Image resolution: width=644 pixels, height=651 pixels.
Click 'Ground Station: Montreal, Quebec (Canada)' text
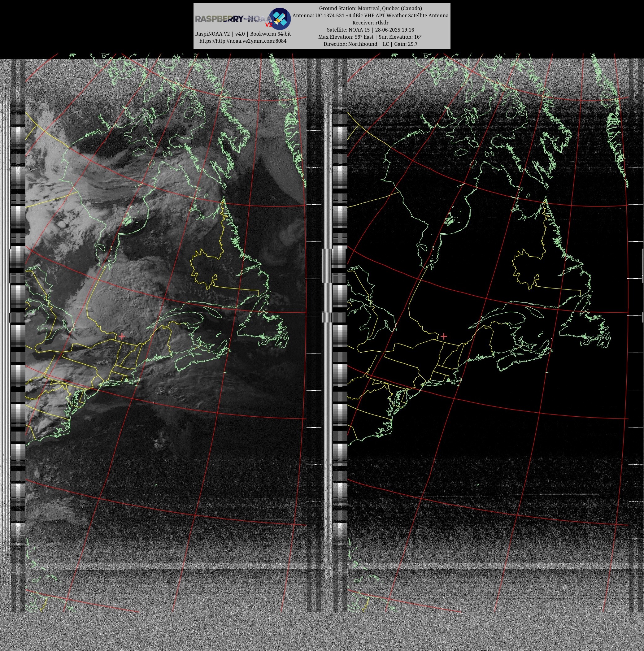[370, 8]
